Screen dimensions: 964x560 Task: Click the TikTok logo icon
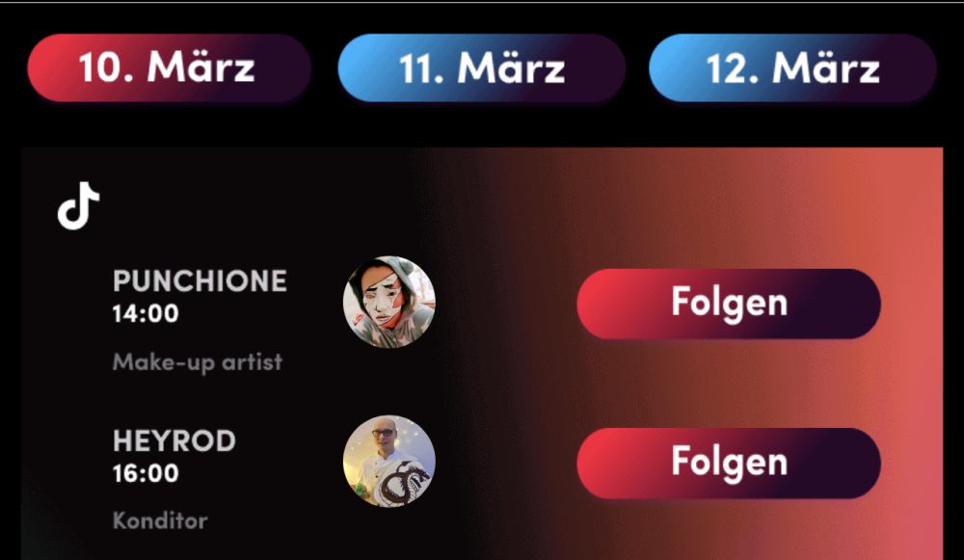[78, 206]
